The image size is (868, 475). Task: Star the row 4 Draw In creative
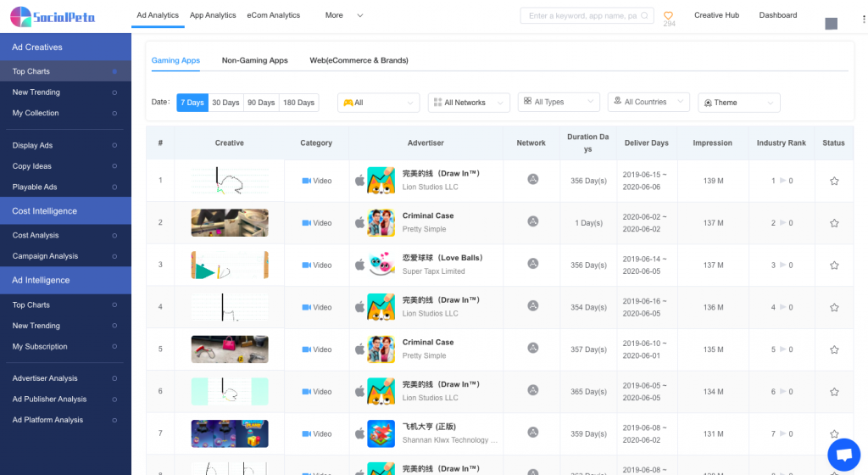pos(834,307)
